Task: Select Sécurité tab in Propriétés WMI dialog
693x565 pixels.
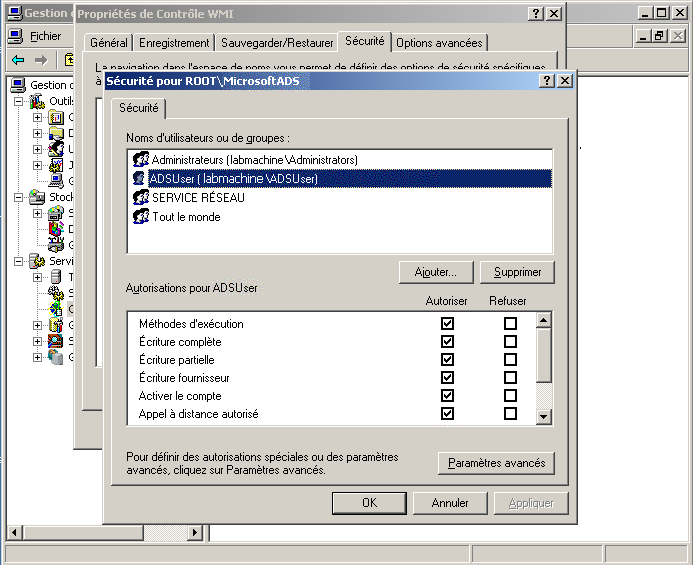Action: (x=365, y=41)
